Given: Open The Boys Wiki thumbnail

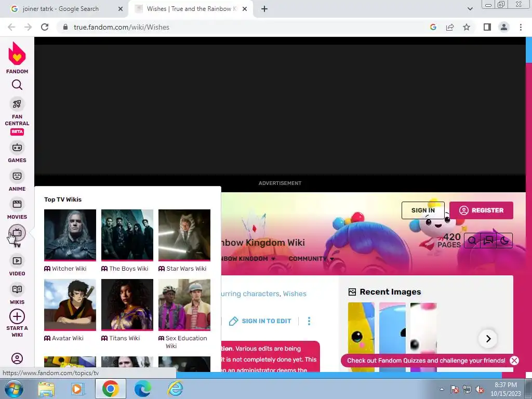Looking at the screenshot, I should pos(127,235).
